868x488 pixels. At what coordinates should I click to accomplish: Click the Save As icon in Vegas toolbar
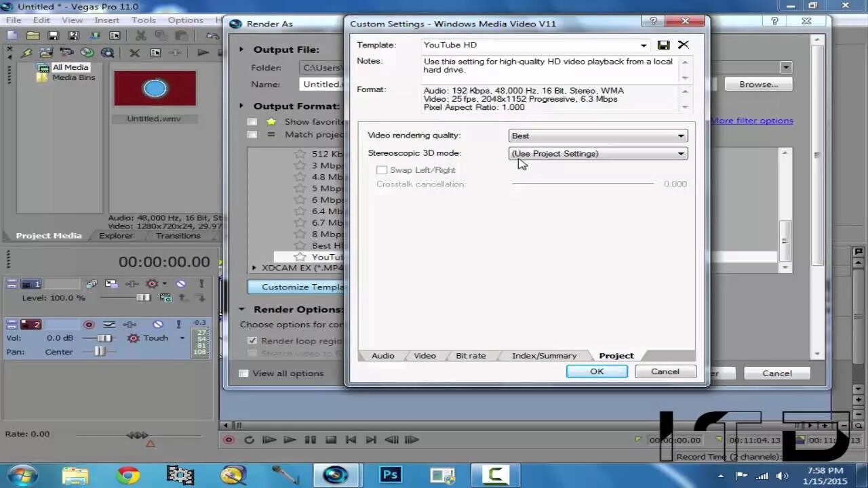[x=73, y=35]
